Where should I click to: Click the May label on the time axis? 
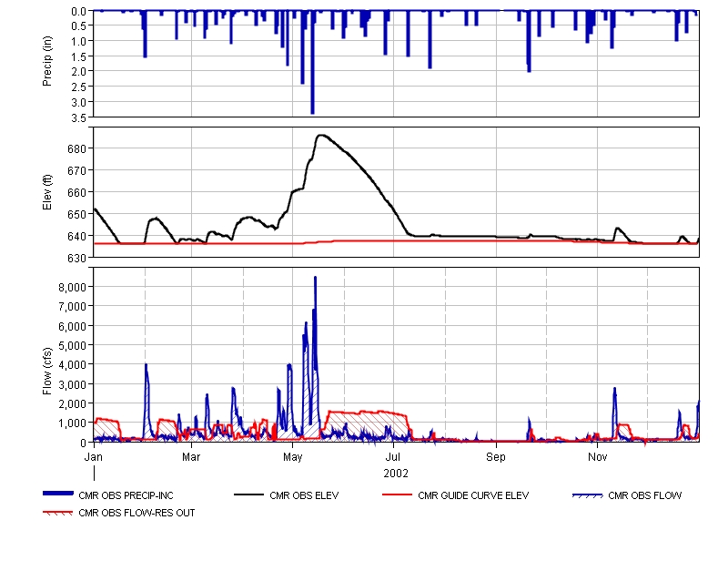pyautogui.click(x=293, y=455)
